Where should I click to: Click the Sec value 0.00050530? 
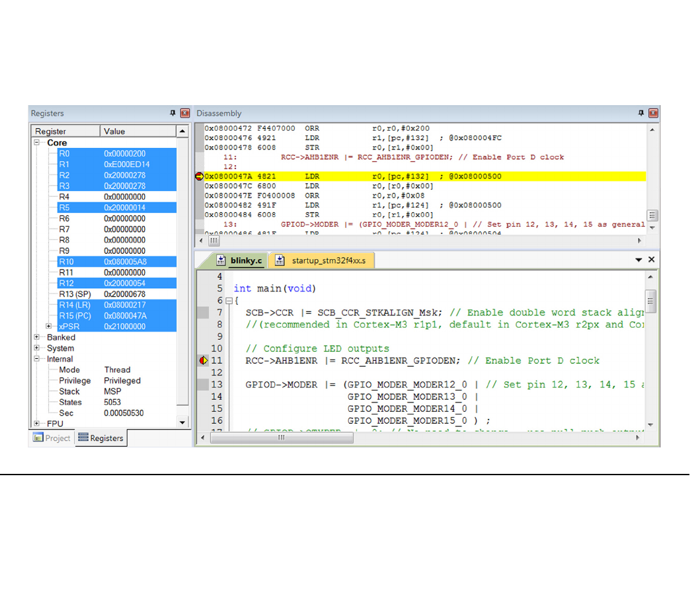[124, 413]
